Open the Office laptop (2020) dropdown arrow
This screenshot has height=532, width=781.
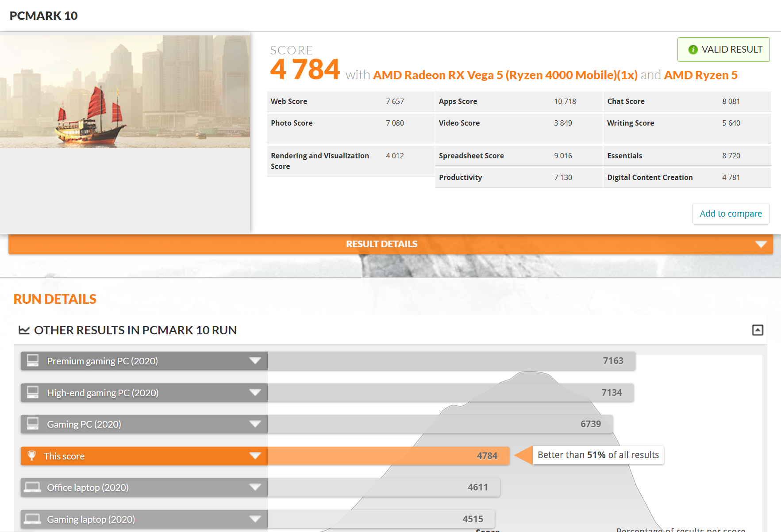[255, 487]
